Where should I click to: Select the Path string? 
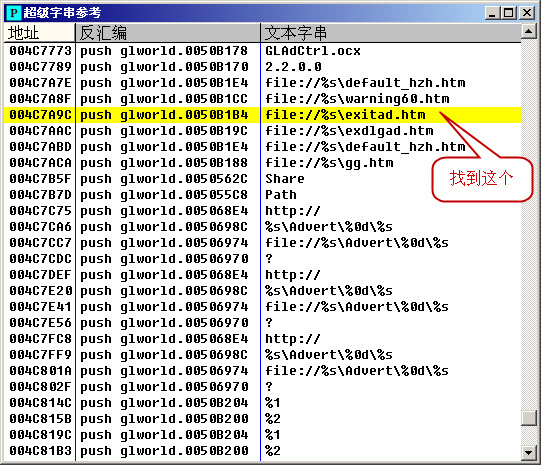point(281,195)
